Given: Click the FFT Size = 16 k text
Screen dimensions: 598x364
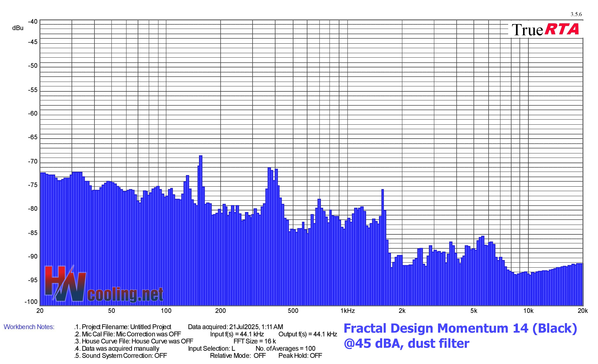Looking at the screenshot, I should point(255,341).
